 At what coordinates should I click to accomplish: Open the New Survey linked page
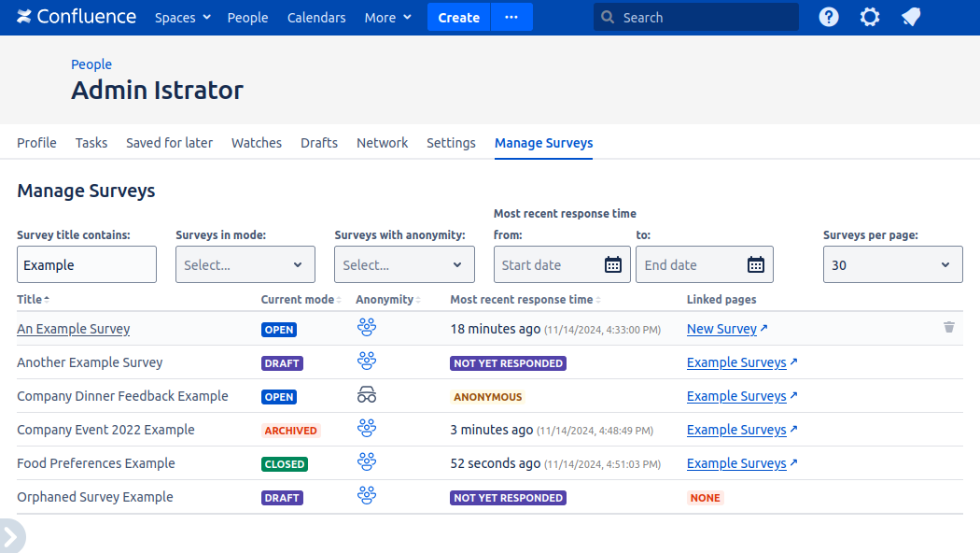coord(721,329)
